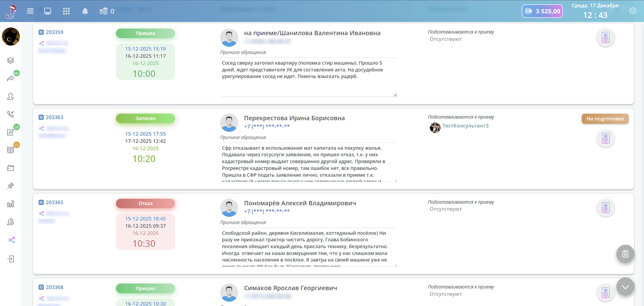Viewport: 644px width, 306px height.
Task: Click the monitor icon in header
Action: [48, 11]
